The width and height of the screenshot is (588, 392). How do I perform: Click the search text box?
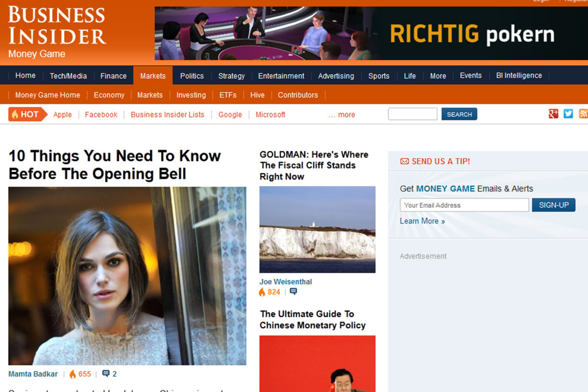click(413, 114)
